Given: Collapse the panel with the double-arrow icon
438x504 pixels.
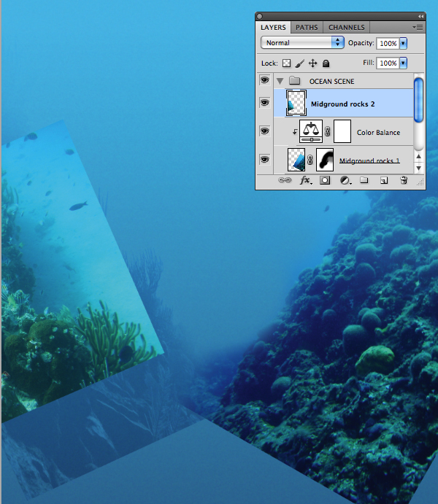Looking at the screenshot, I should pyautogui.click(x=420, y=16).
